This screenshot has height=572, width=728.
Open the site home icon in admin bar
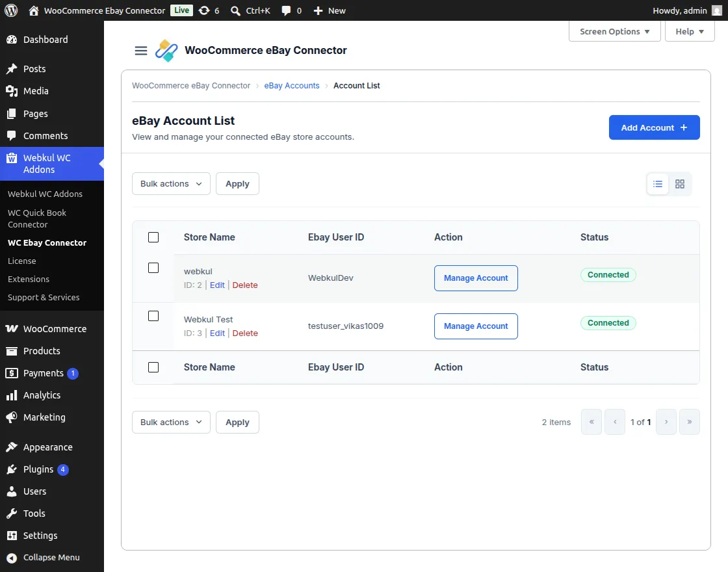33,10
